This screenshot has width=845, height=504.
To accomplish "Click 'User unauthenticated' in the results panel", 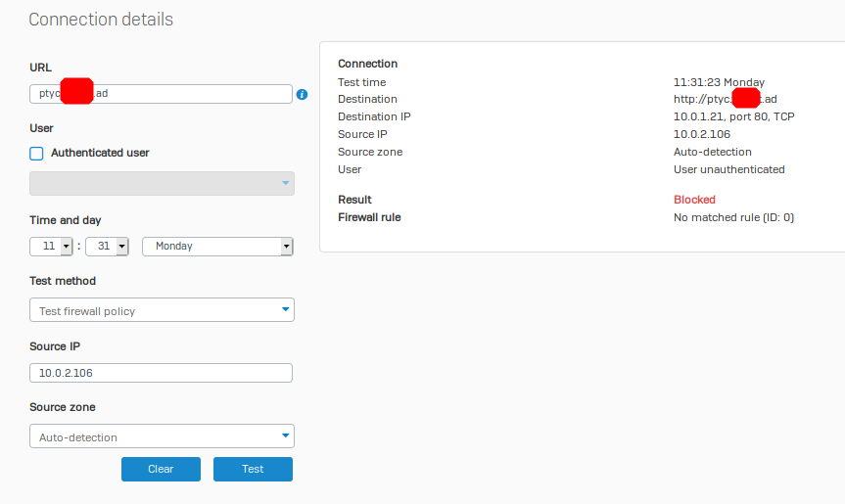I will pyautogui.click(x=728, y=169).
